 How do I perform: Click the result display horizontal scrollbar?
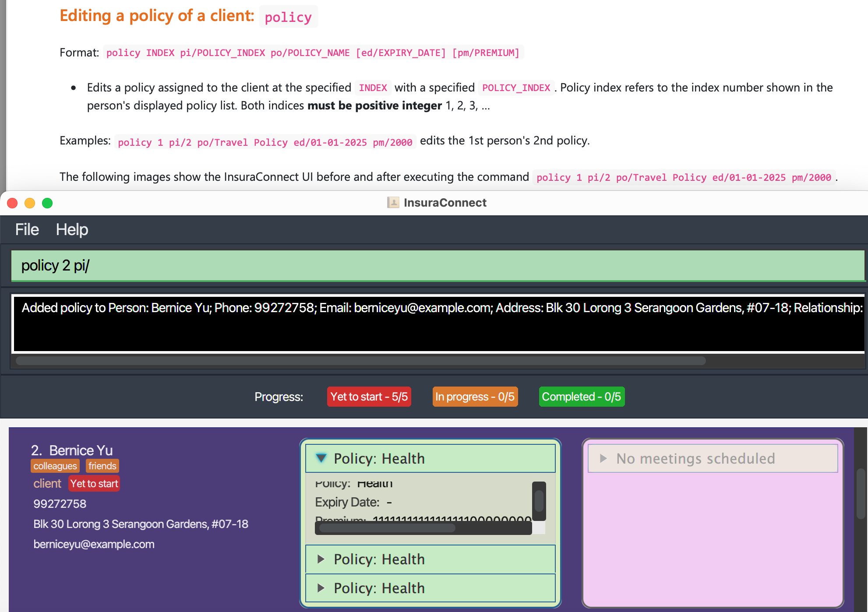pyautogui.click(x=360, y=361)
